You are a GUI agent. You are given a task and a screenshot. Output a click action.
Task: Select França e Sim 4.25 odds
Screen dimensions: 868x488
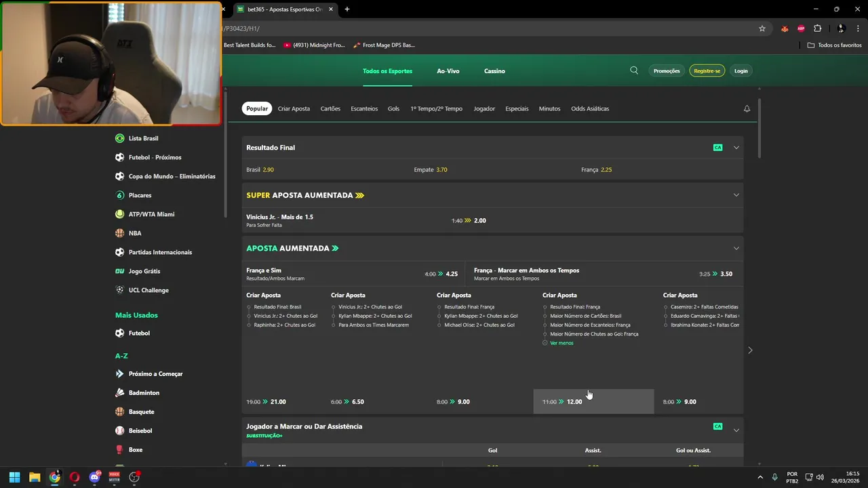point(353,274)
